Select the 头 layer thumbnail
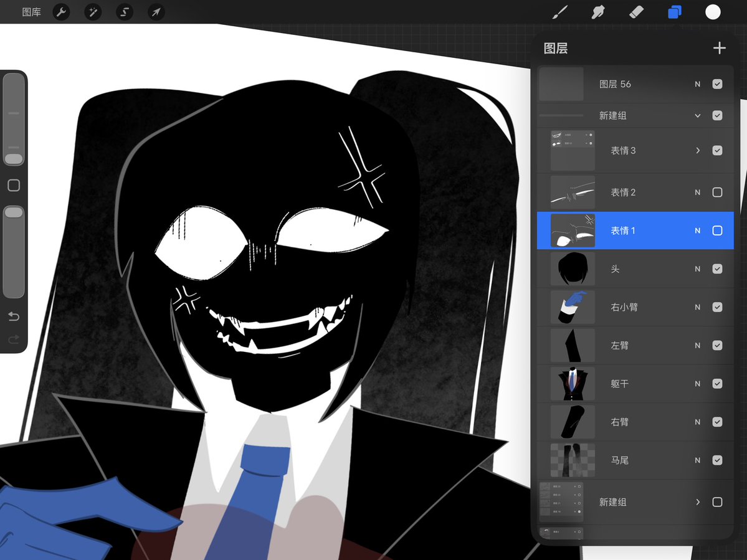Viewport: 747px width, 560px height. point(573,269)
